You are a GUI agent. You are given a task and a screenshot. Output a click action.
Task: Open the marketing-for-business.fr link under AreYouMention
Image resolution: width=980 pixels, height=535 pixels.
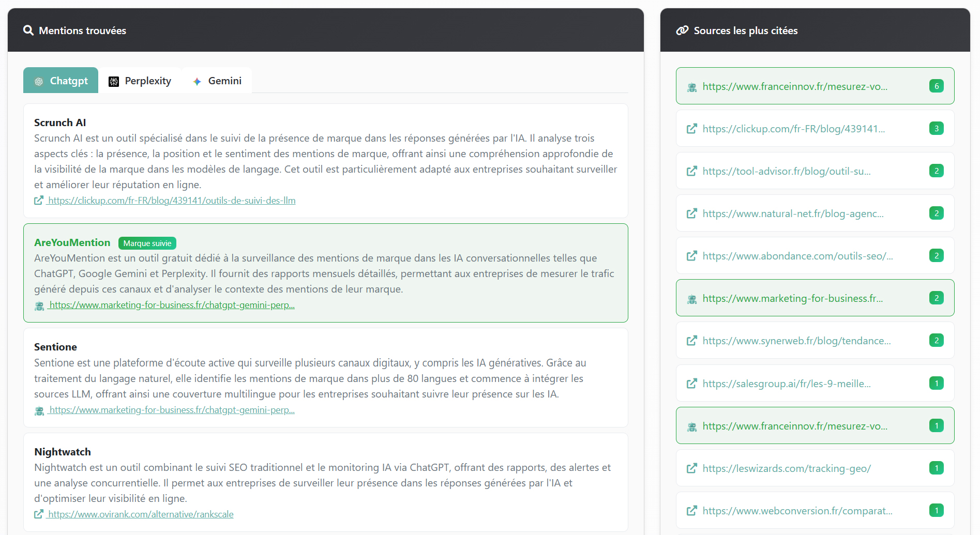(x=171, y=305)
